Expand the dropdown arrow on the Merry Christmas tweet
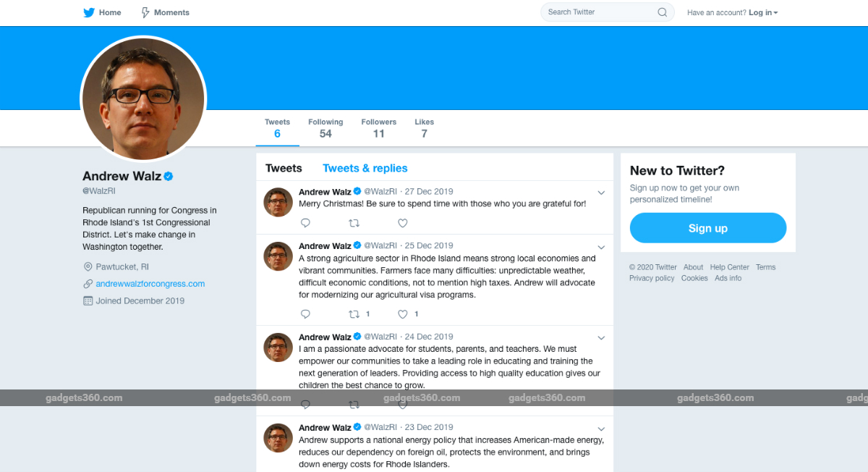 (601, 193)
